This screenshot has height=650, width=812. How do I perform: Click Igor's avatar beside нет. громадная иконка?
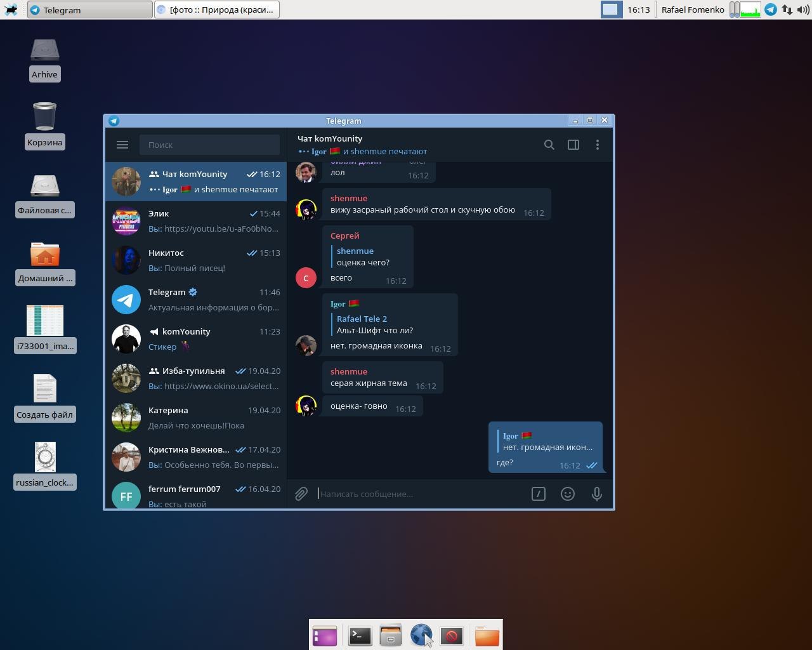pyautogui.click(x=306, y=345)
